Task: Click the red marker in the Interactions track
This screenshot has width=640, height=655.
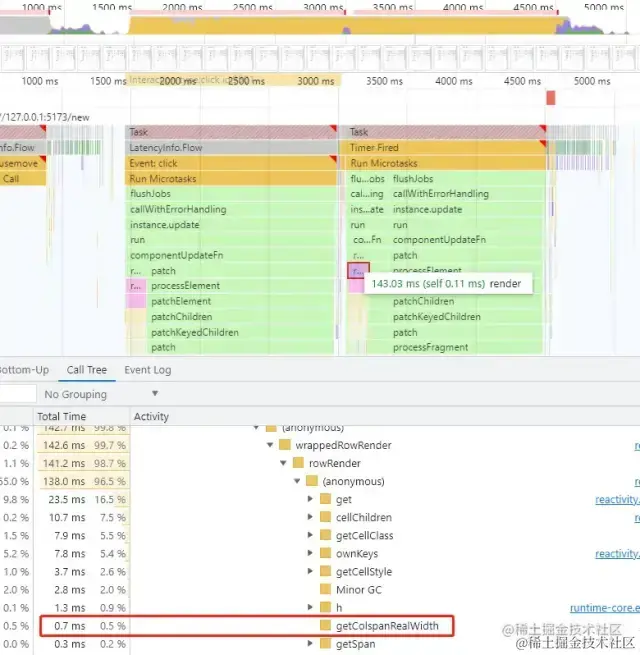Action: (551, 98)
